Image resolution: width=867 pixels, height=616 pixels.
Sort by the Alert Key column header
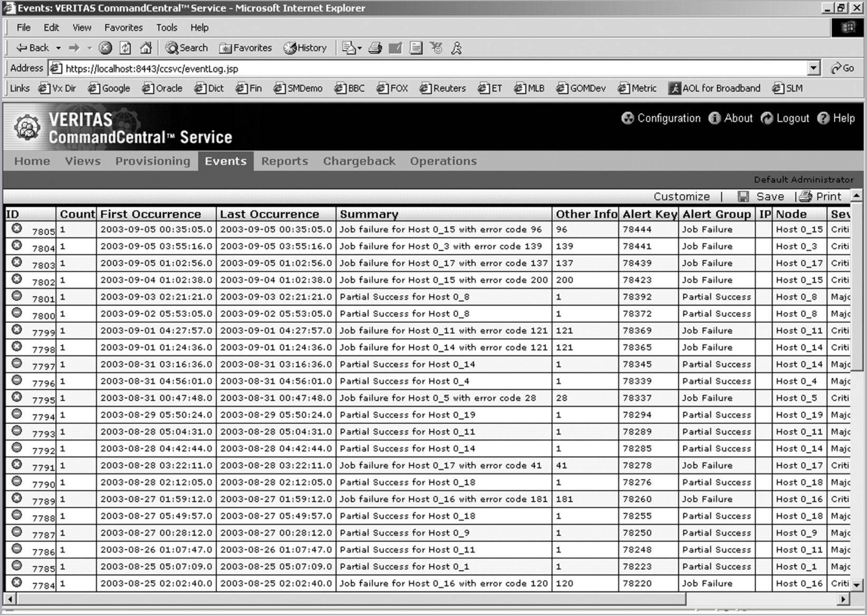pos(650,214)
